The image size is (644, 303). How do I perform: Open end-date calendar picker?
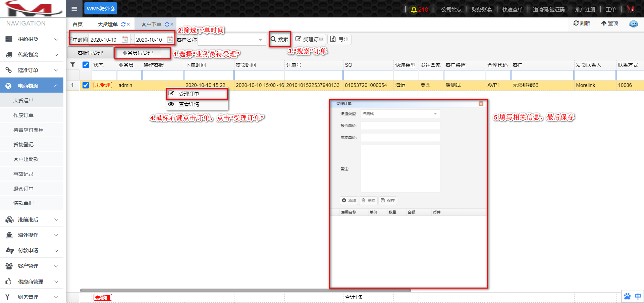[170, 40]
